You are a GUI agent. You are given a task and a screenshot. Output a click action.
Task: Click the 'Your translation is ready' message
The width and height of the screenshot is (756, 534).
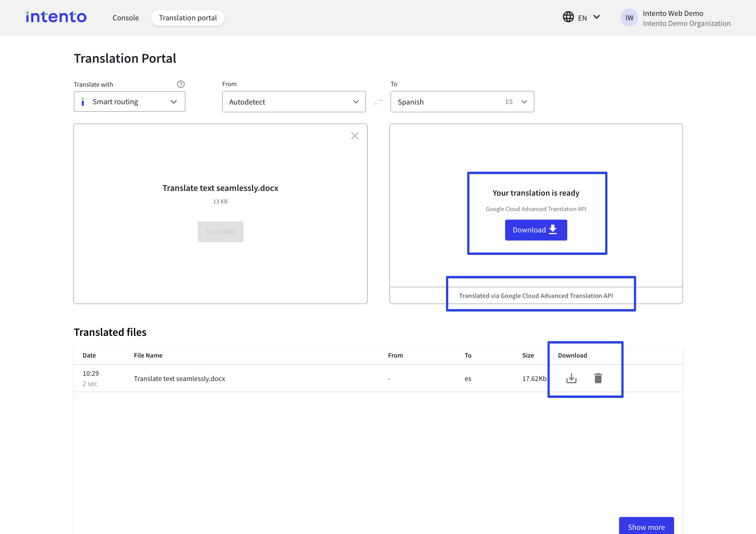point(536,193)
